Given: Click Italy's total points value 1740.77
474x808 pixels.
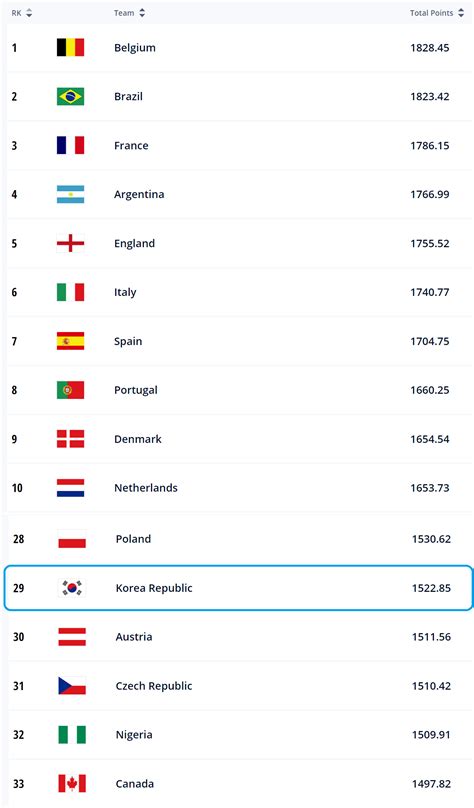Looking at the screenshot, I should (x=430, y=292).
